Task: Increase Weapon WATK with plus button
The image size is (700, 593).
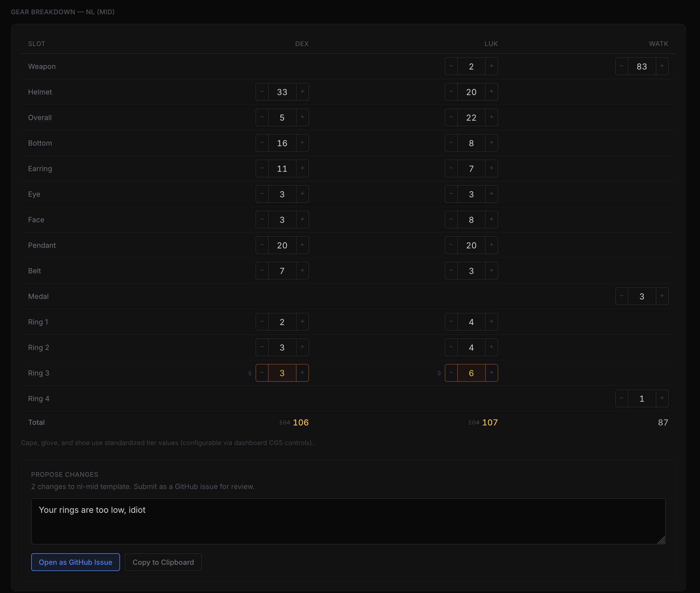Action: coord(662,66)
